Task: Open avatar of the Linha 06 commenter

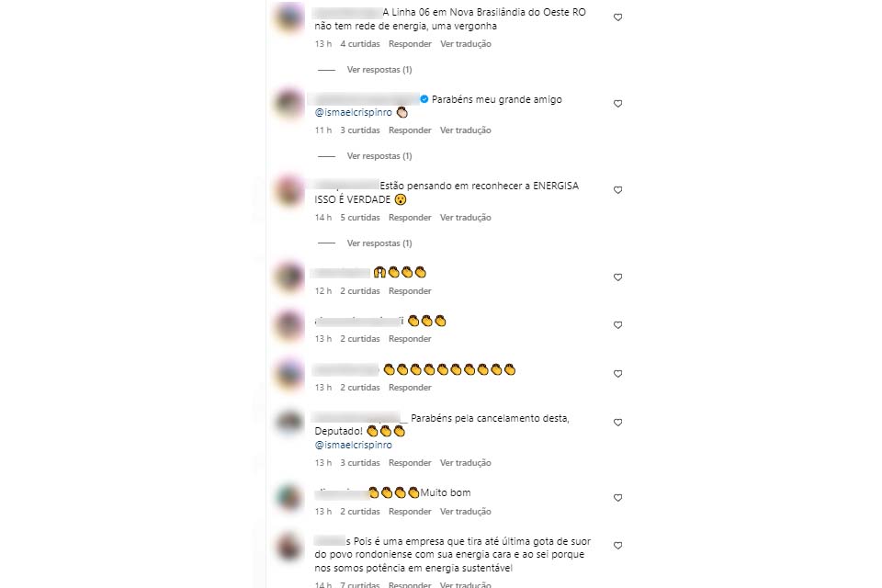Action: [289, 18]
